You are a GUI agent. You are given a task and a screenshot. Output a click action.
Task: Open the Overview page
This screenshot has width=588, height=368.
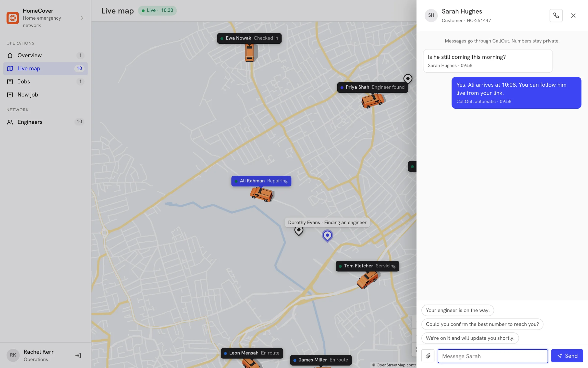pyautogui.click(x=46, y=55)
